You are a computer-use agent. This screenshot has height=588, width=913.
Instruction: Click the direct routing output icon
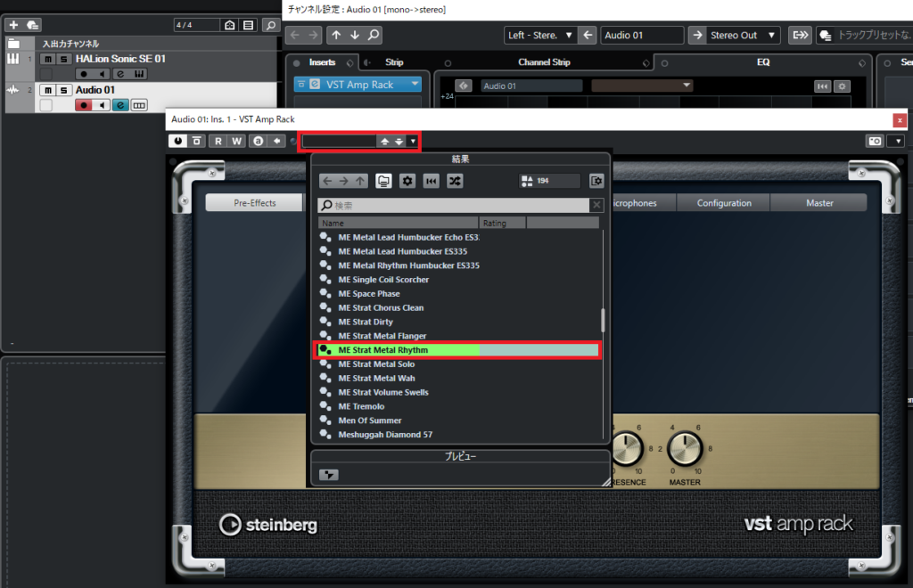point(801,35)
